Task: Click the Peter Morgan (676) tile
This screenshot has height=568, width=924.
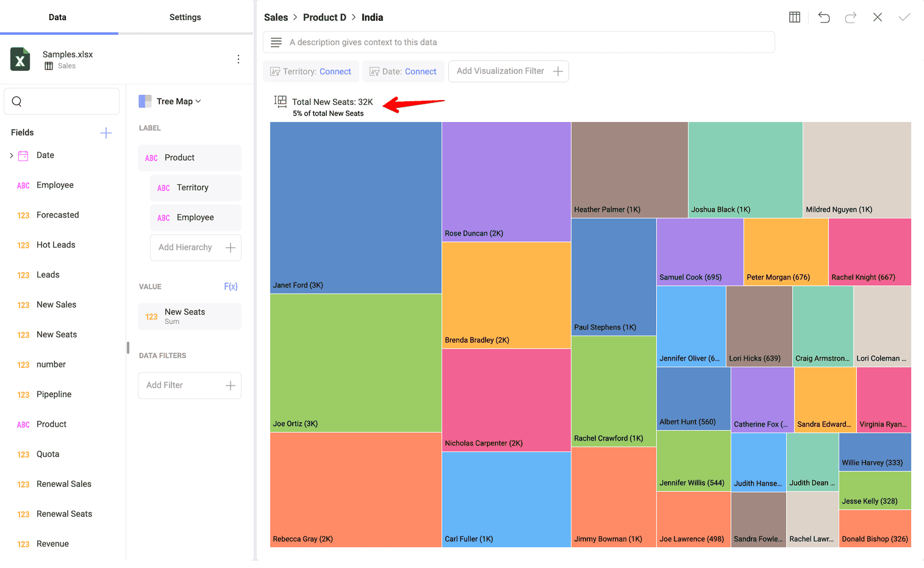Action: point(786,252)
